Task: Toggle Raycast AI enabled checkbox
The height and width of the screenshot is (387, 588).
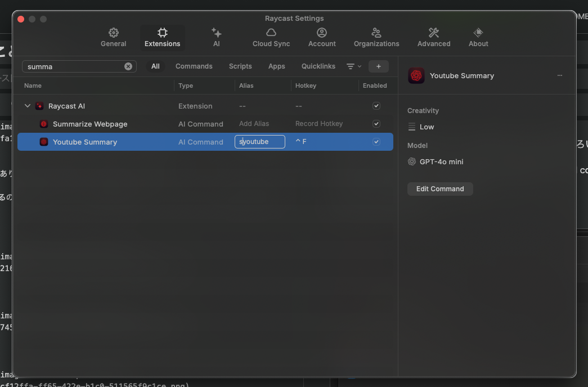Action: pyautogui.click(x=376, y=106)
